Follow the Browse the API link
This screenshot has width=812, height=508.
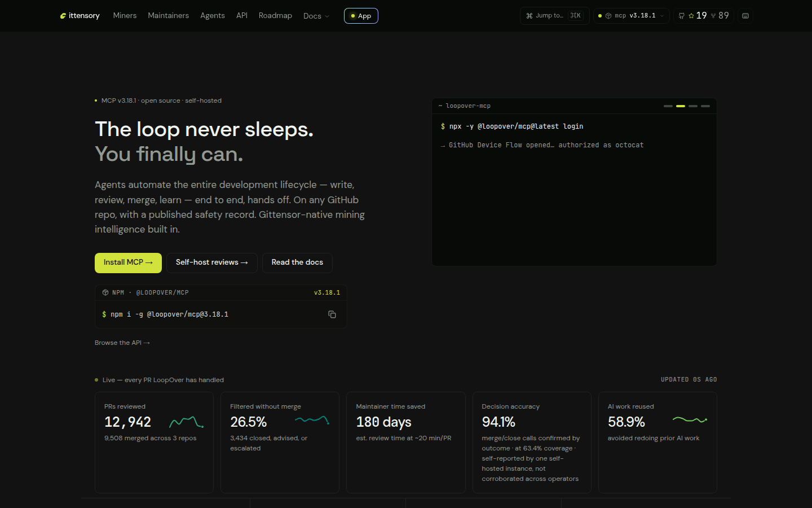click(x=122, y=343)
